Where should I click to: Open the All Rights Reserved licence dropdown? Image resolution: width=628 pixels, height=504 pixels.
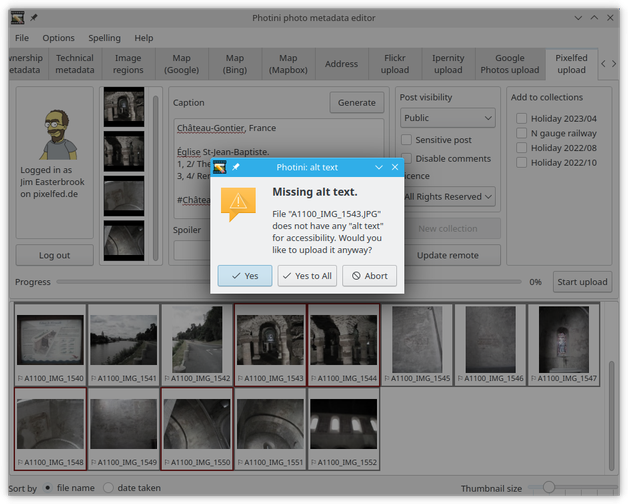(x=449, y=197)
